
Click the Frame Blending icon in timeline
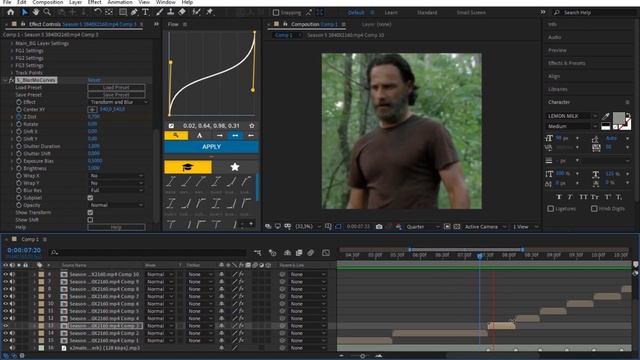(299, 253)
